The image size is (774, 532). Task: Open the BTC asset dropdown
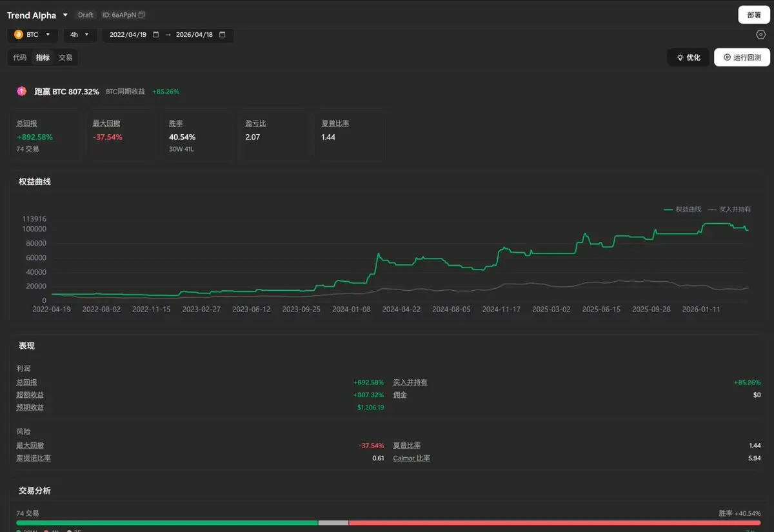47,35
